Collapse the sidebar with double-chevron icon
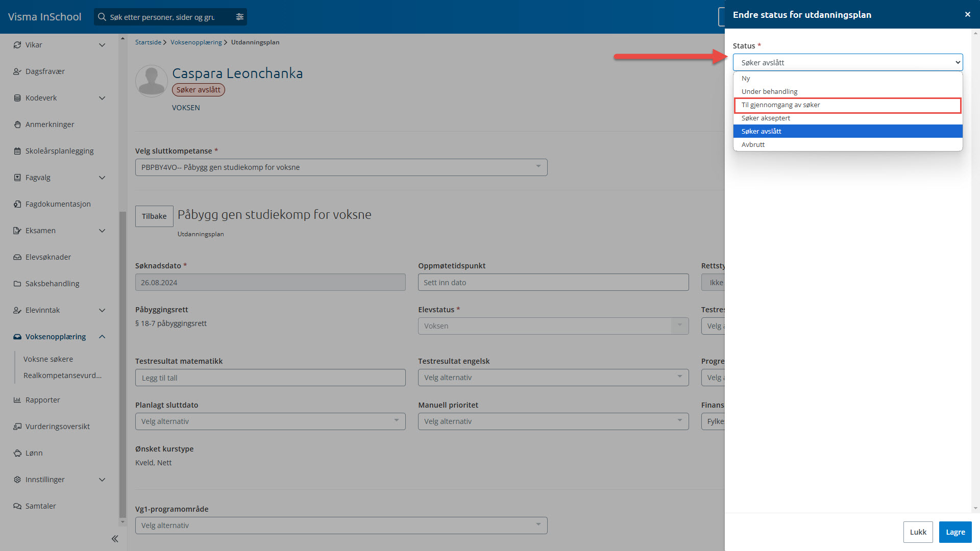 (x=115, y=539)
